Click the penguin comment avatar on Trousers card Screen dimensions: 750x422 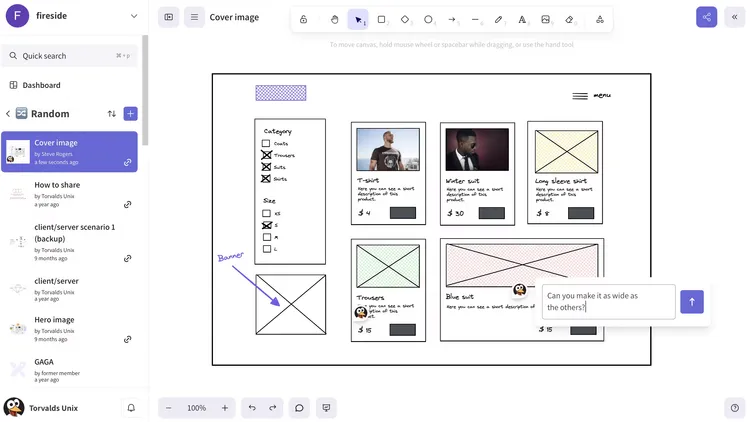coord(361,312)
